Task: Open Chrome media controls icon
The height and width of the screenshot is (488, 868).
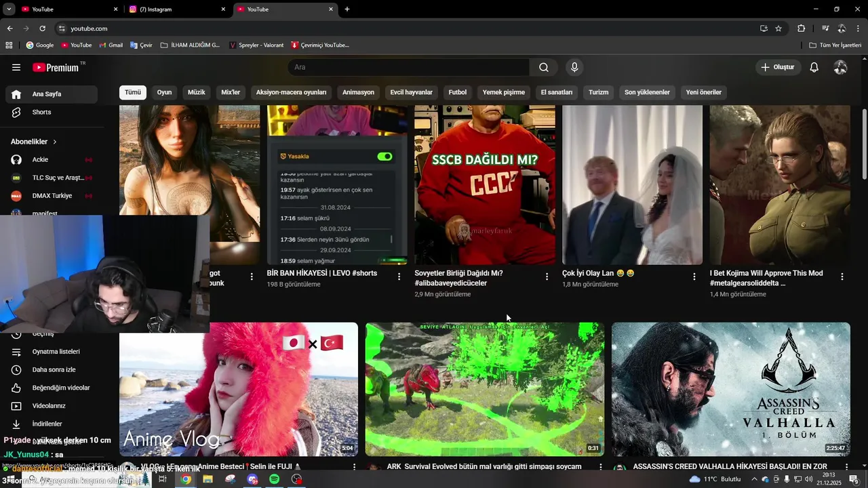Action: [x=825, y=28]
